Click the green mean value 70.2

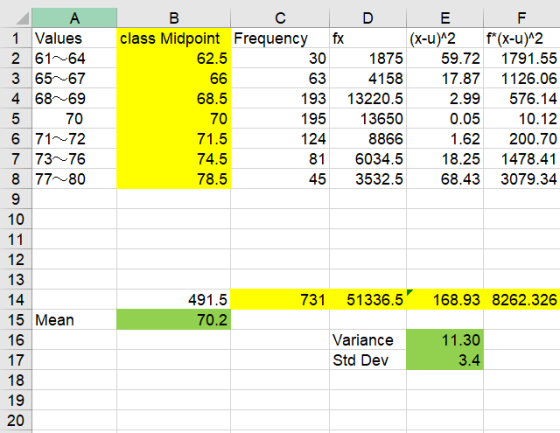pos(174,320)
